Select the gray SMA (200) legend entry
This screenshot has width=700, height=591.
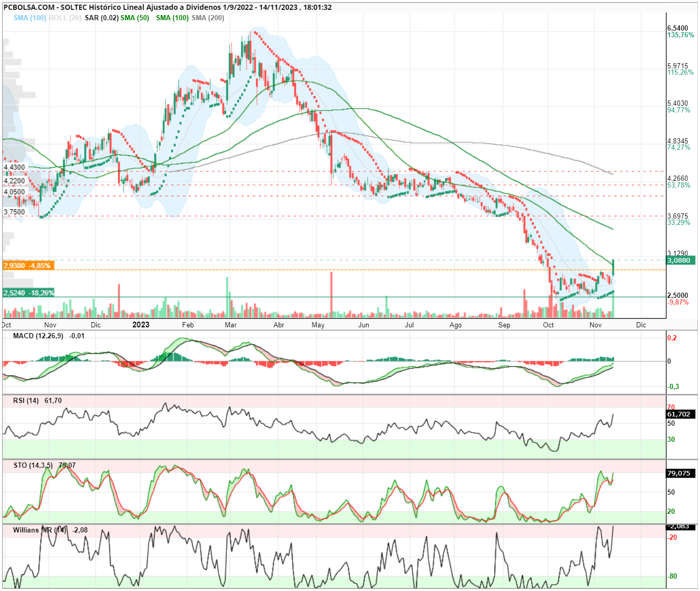(x=208, y=18)
